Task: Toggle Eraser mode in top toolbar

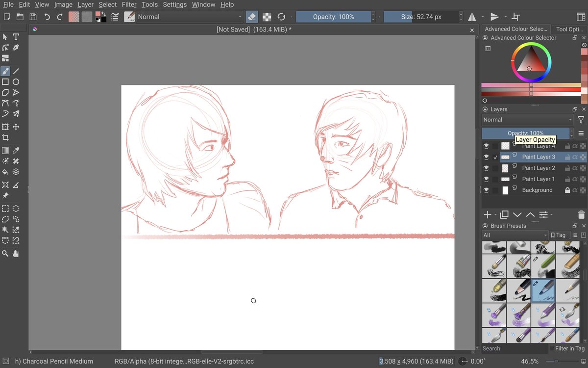Action: tap(251, 17)
